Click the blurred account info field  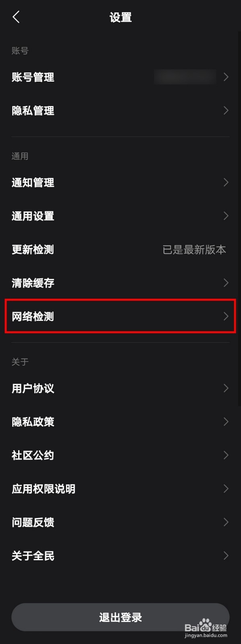tap(185, 76)
